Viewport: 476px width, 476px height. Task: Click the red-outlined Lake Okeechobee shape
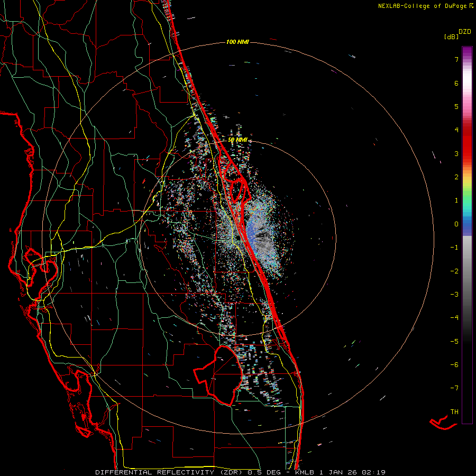pyautogui.click(x=218, y=375)
